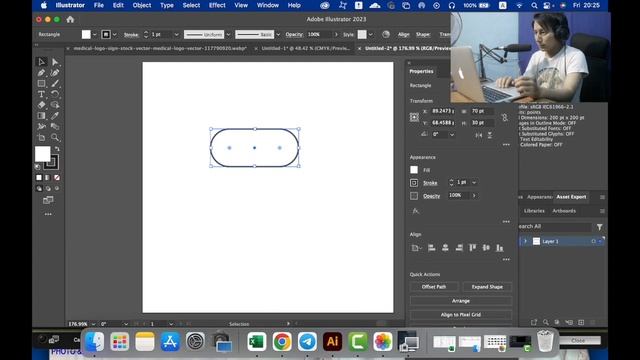
Task: Open the Window menu
Action: click(x=268, y=5)
